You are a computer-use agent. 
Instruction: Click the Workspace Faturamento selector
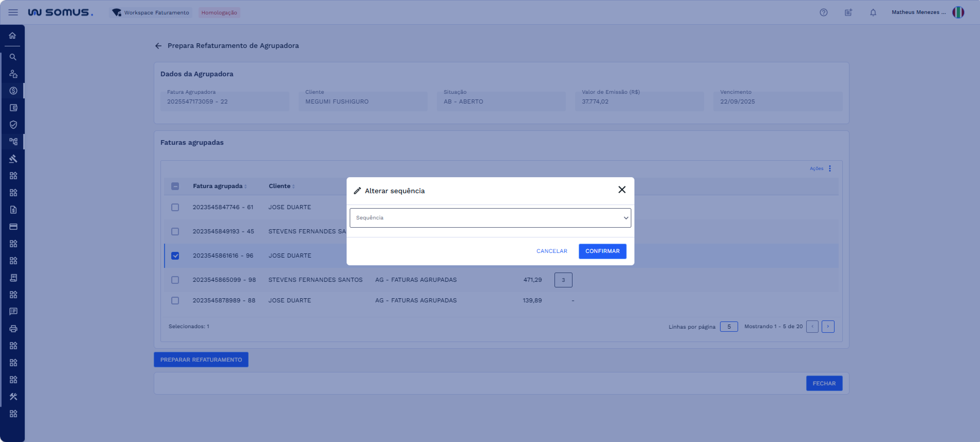151,13
